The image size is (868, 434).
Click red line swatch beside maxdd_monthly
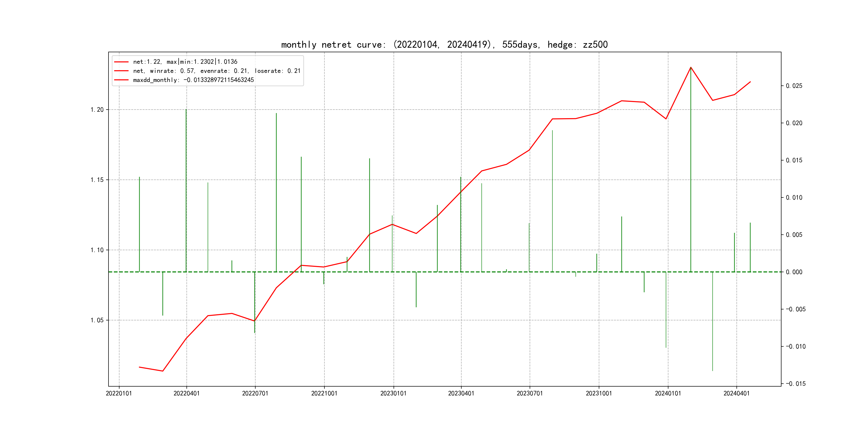[x=121, y=80]
